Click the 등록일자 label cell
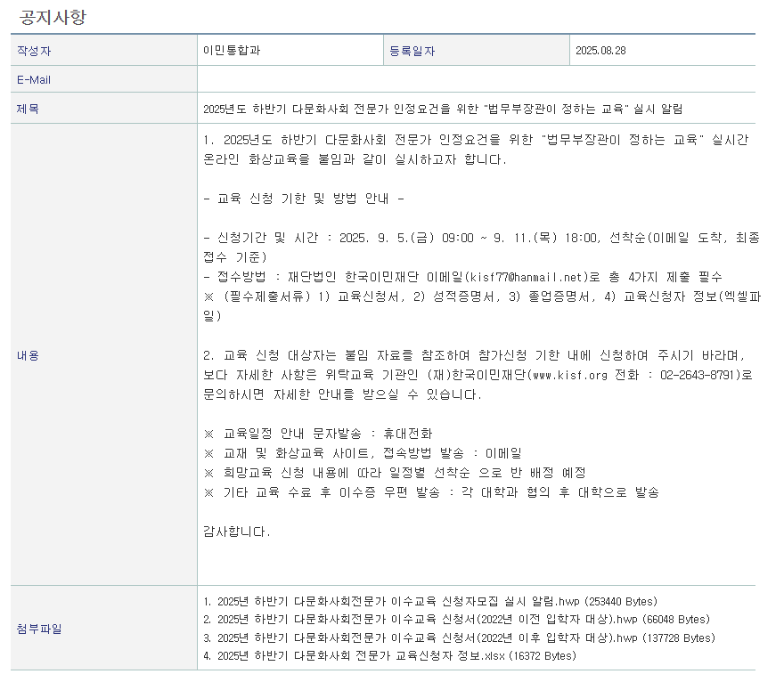The width and height of the screenshot is (784, 674). (477, 51)
